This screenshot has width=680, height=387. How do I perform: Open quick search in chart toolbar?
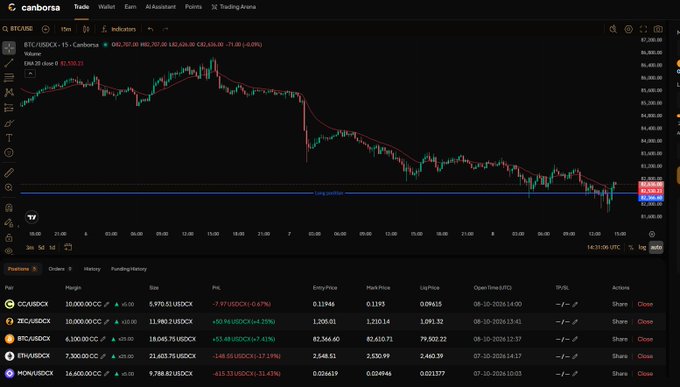[613, 29]
